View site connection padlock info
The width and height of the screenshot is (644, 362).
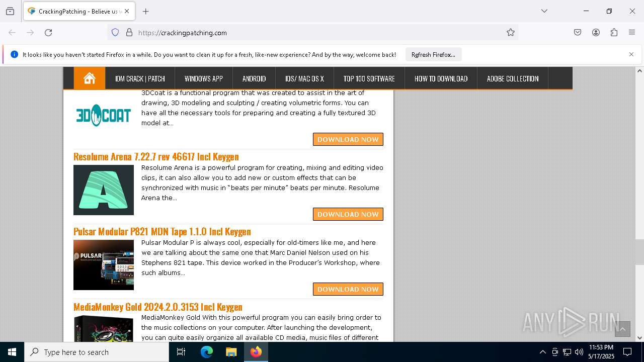pyautogui.click(x=129, y=32)
